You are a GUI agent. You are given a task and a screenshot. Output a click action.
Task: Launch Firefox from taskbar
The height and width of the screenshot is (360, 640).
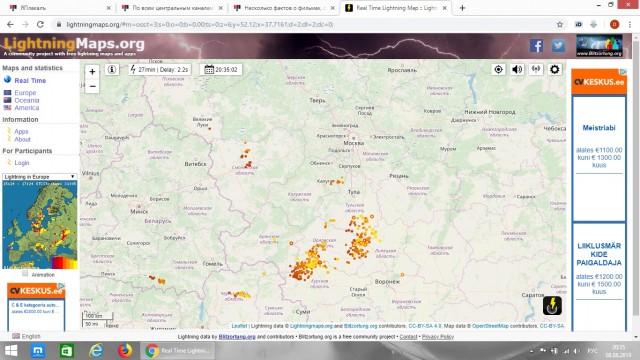(x=125, y=351)
